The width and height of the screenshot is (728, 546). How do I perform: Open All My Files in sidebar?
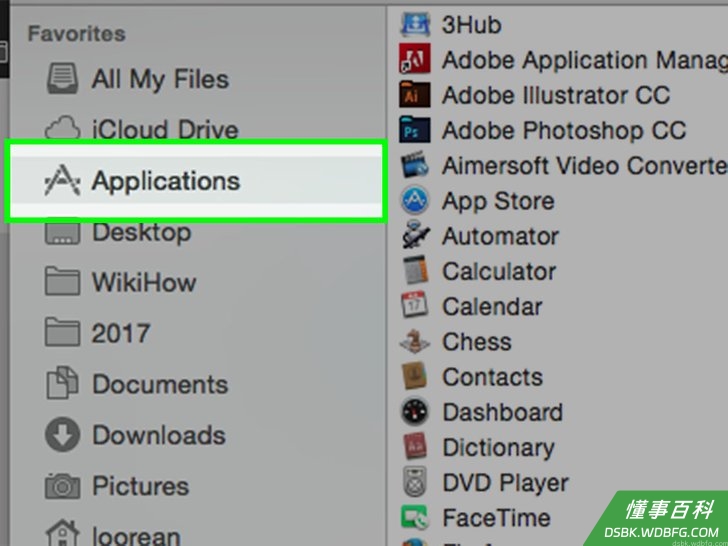tap(160, 80)
